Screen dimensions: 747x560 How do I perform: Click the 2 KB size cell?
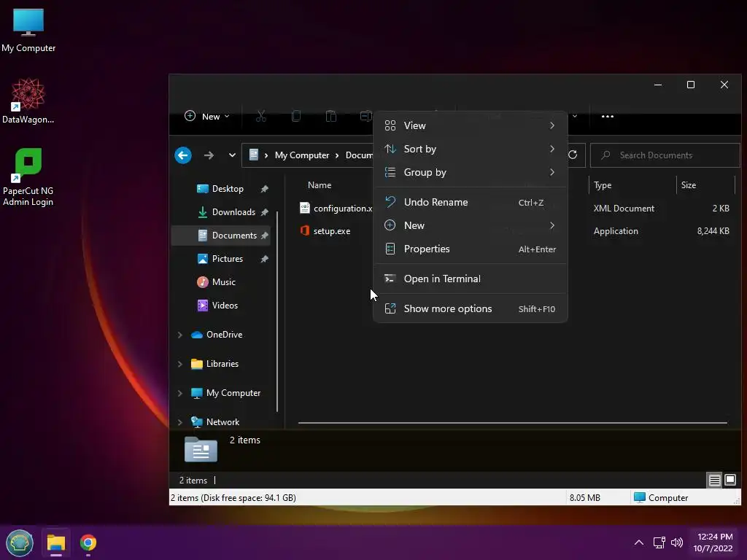click(721, 208)
